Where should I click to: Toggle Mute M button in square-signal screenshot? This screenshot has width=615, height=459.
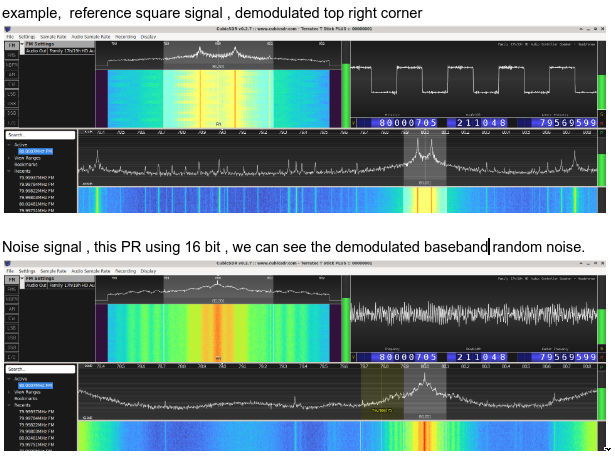pos(602,123)
